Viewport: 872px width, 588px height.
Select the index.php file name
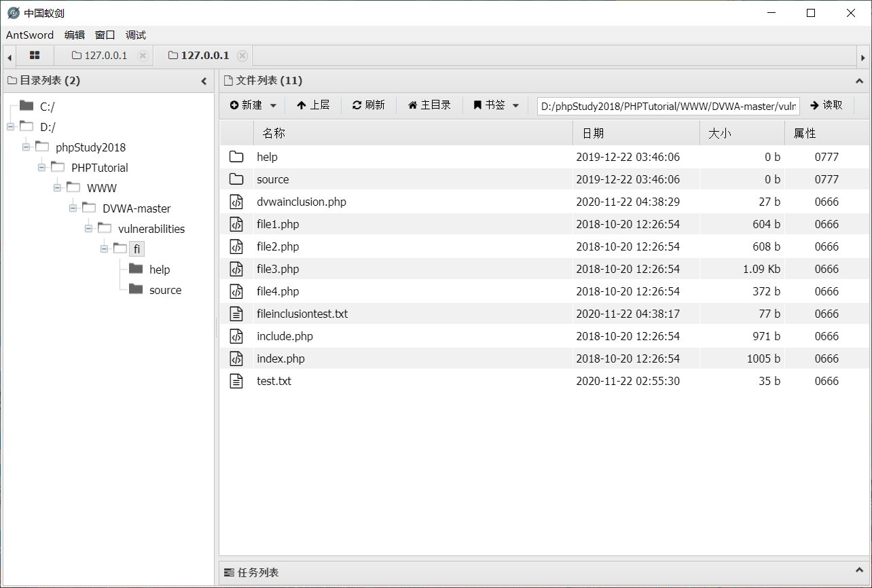pyautogui.click(x=280, y=359)
